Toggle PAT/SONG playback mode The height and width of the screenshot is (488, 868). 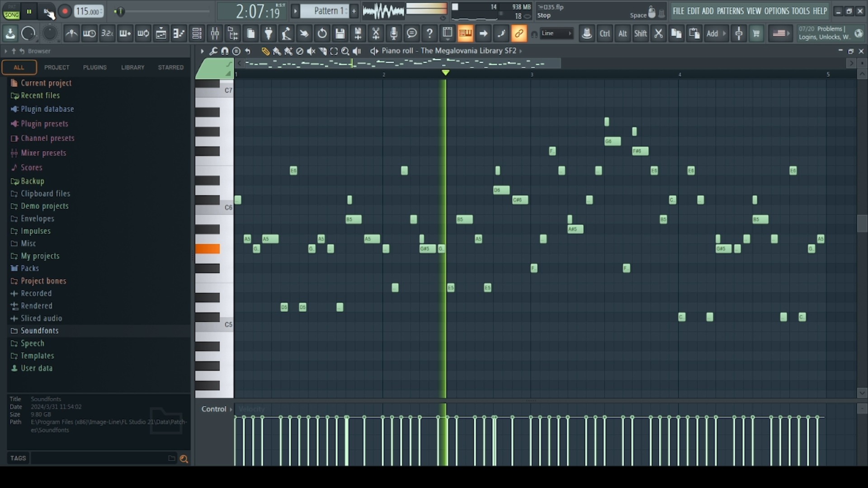tap(11, 12)
